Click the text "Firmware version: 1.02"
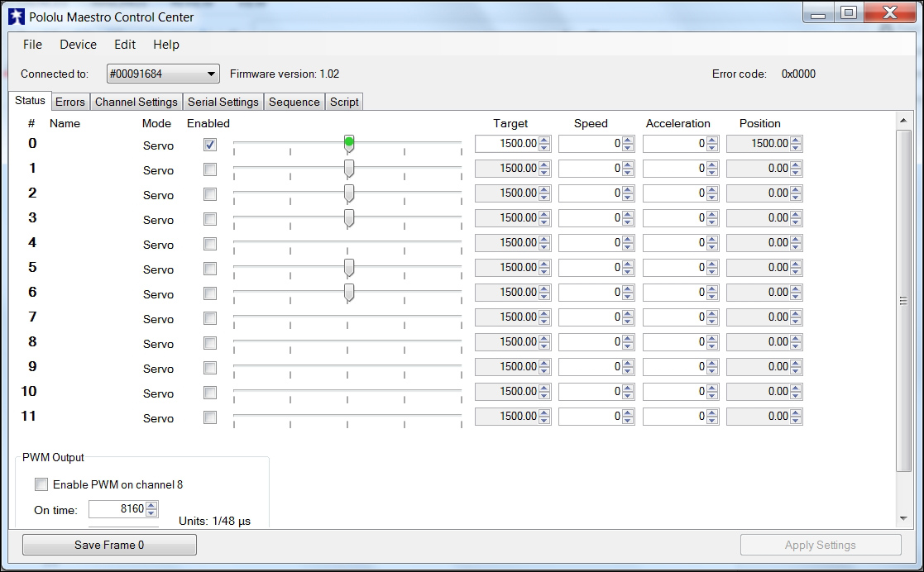Screen dimensions: 924x572 (x=285, y=74)
